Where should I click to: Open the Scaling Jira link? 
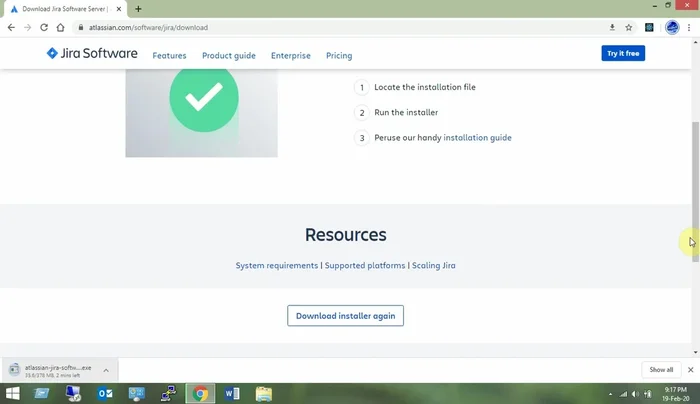pos(433,265)
